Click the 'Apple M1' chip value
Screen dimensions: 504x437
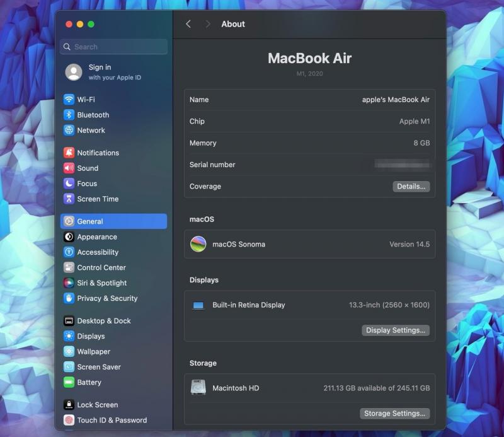415,121
